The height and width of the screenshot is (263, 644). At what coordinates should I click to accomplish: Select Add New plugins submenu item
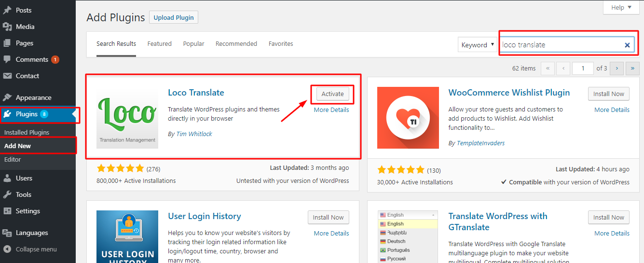17,146
